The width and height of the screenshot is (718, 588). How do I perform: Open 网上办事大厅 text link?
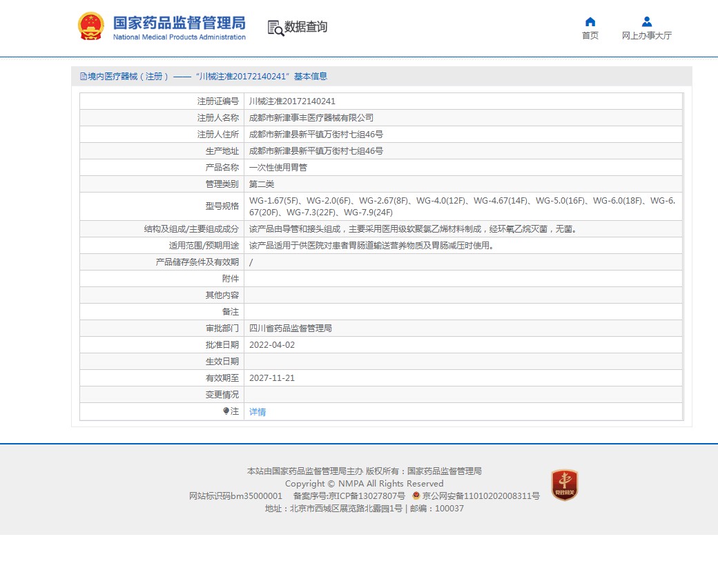coord(647,36)
